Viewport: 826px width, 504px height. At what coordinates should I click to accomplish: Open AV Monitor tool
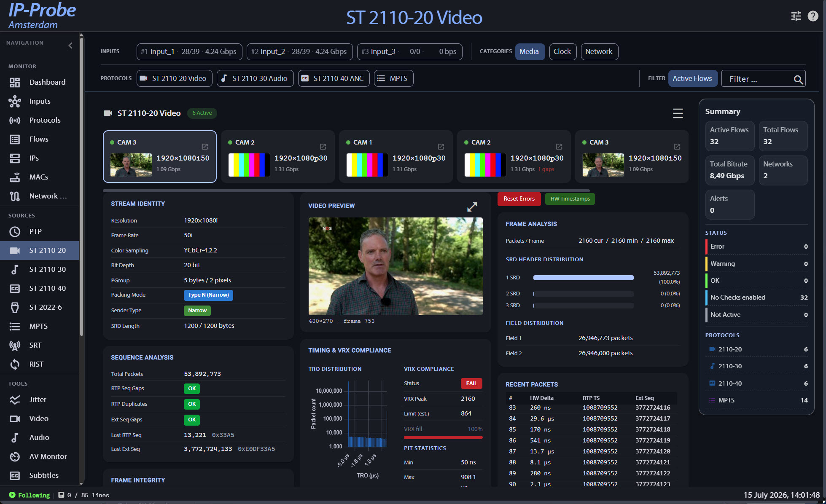click(39, 456)
